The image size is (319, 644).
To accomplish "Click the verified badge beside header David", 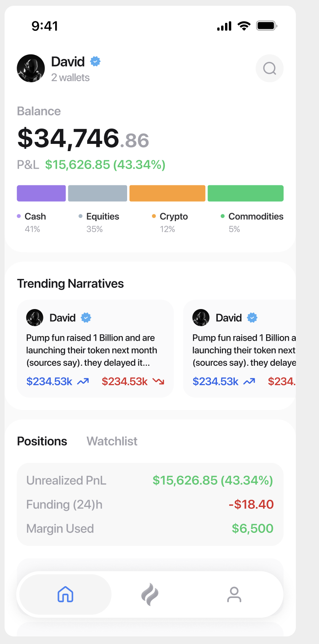I will coord(95,61).
